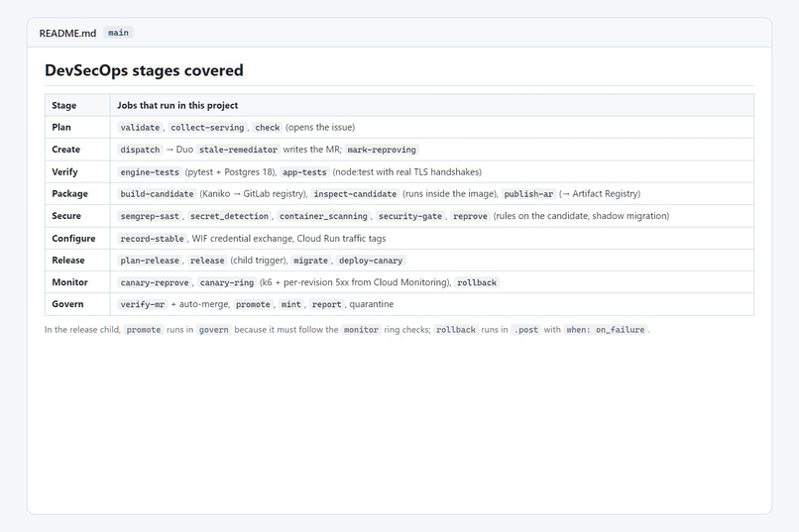Click the govern code label in footnote

click(213, 330)
